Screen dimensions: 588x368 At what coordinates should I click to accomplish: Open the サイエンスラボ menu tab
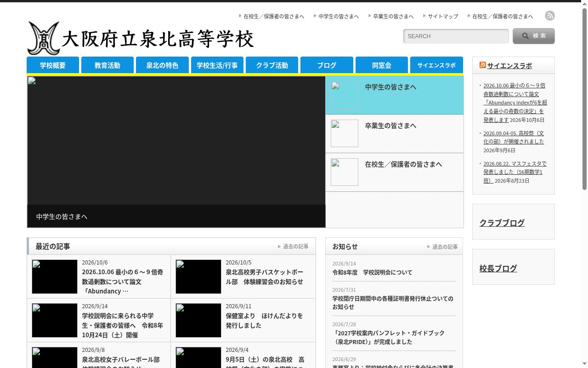436,65
